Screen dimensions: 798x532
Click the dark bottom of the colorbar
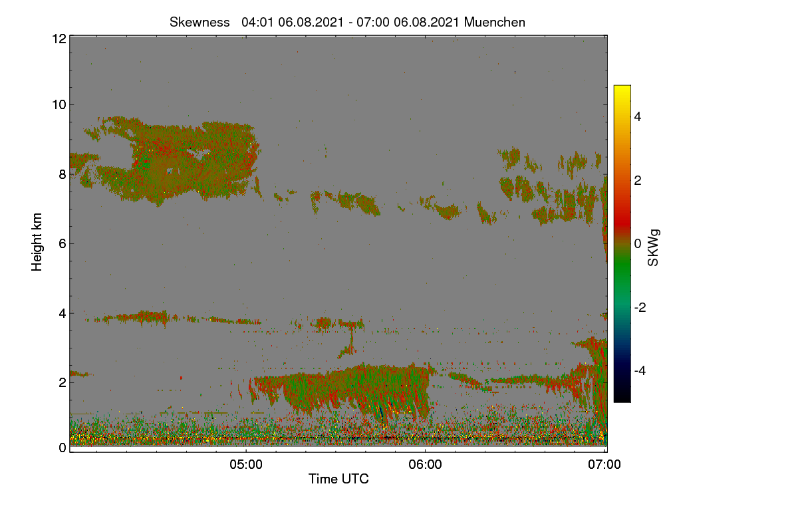622,392
